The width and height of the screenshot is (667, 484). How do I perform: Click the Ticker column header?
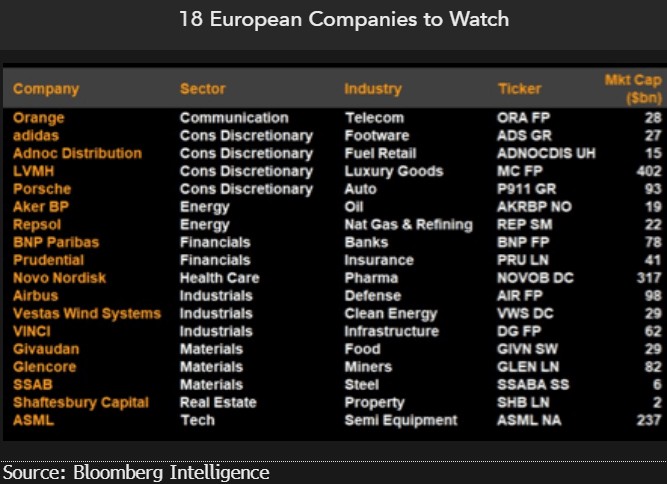click(519, 89)
